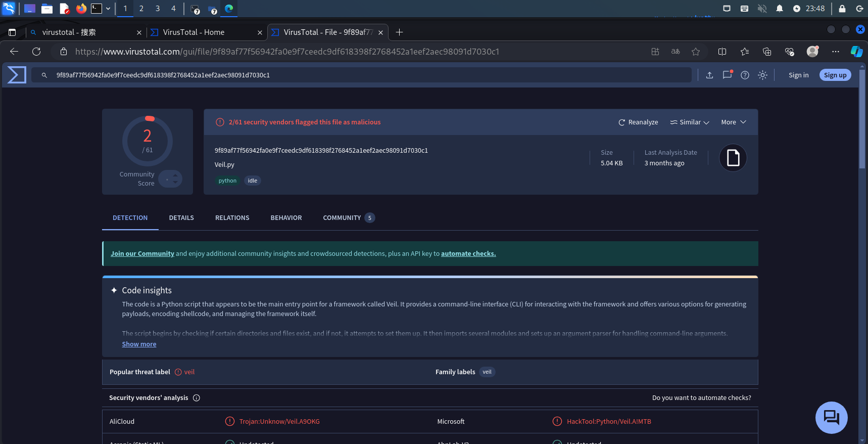
Task: Click the detection score circle 2/61
Action: tap(148, 142)
